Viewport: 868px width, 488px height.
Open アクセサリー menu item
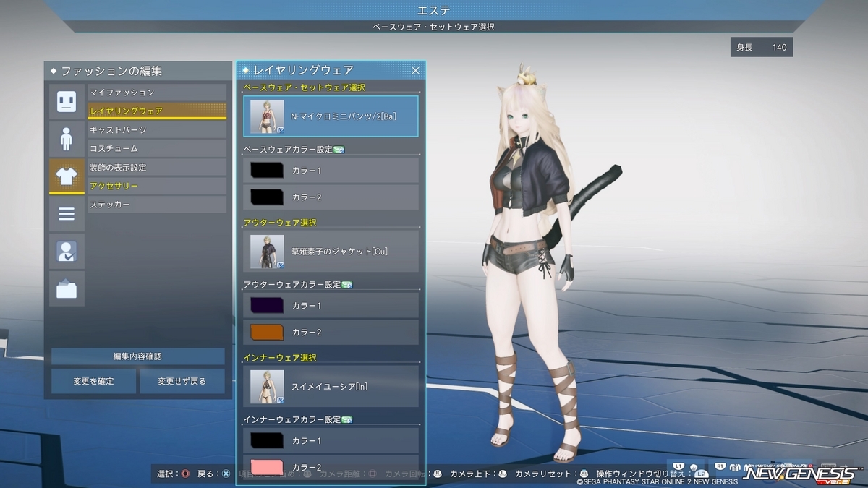(157, 187)
